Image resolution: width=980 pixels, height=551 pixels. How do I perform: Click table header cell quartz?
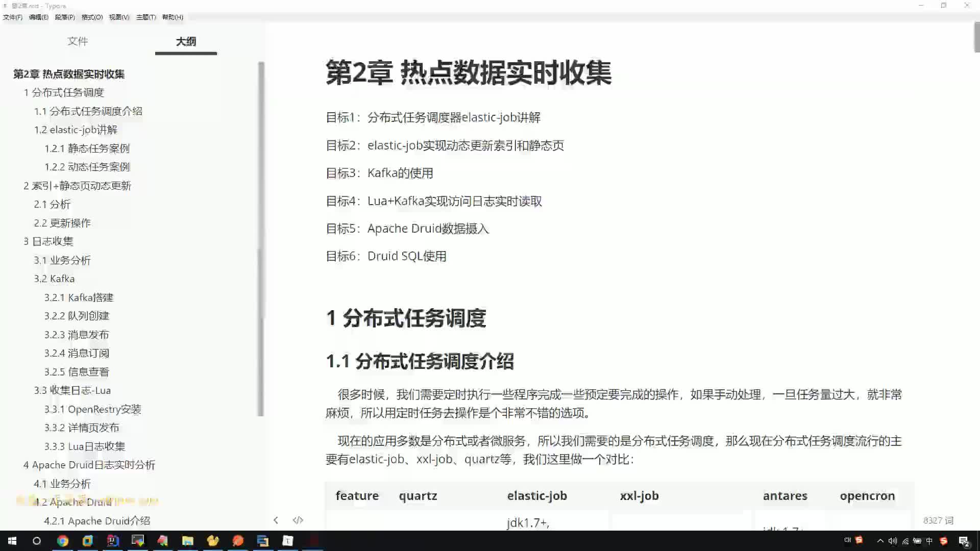[418, 495]
